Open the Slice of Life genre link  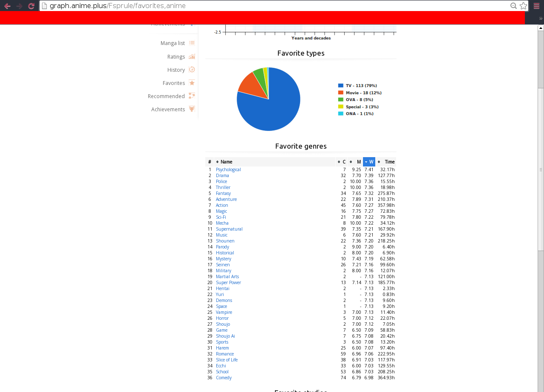click(x=227, y=360)
